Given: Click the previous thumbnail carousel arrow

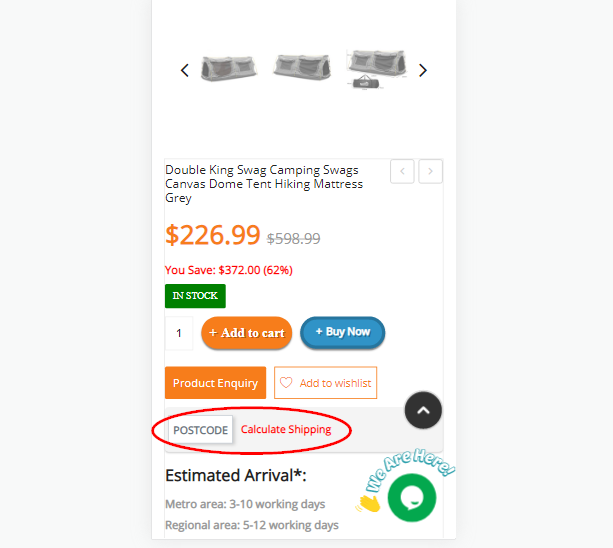Looking at the screenshot, I should tap(185, 70).
